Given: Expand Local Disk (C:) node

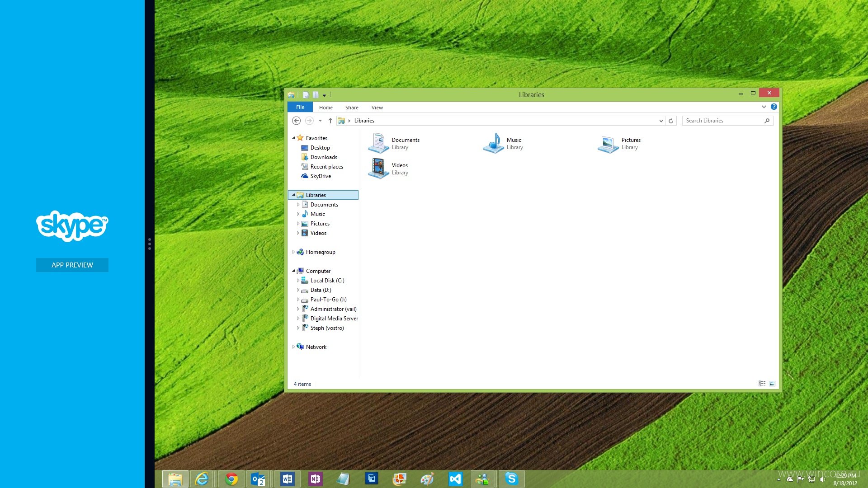Looking at the screenshot, I should (x=298, y=281).
